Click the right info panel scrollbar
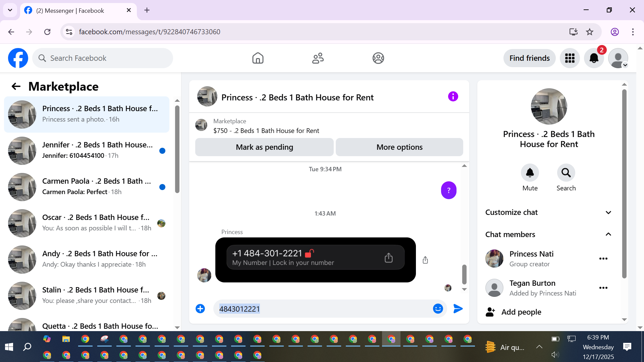The height and width of the screenshot is (362, 644). [624, 184]
